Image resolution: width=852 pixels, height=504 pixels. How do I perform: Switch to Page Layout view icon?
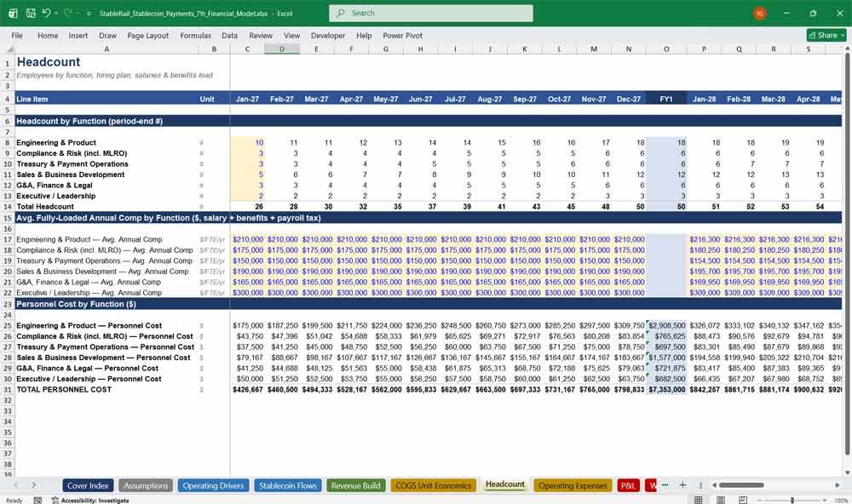[720, 500]
